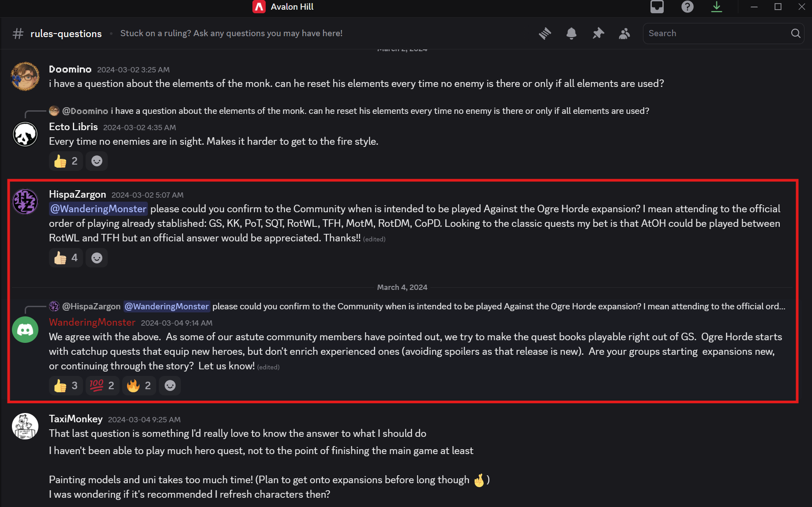Image resolution: width=812 pixels, height=507 pixels.
Task: Open the Threads icon in channel header
Action: [545, 34]
